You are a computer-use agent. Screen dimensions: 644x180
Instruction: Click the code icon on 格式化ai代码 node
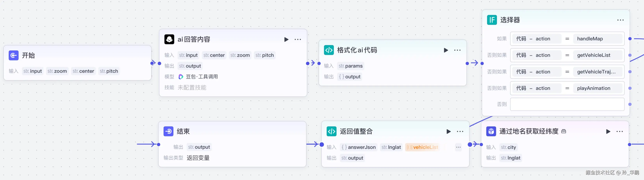pos(329,50)
